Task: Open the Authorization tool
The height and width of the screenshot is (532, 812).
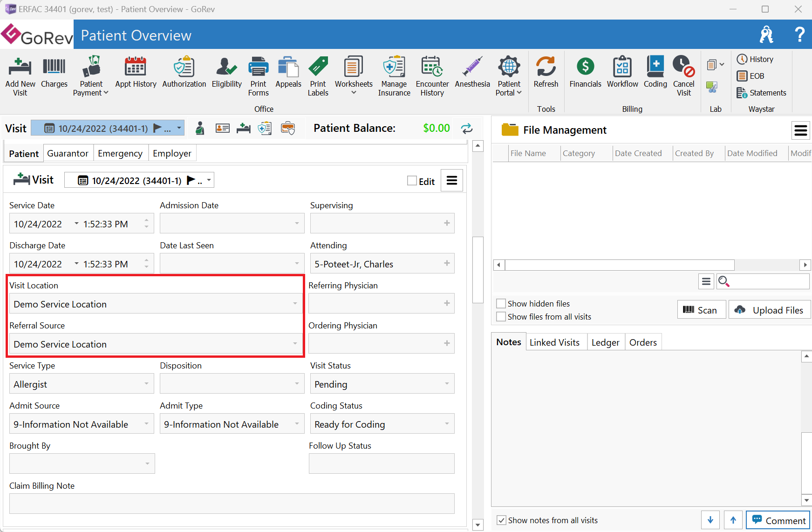Action: tap(184, 72)
